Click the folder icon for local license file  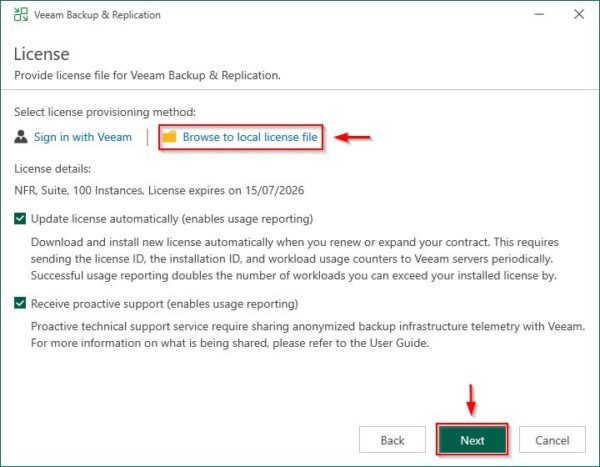click(x=170, y=136)
